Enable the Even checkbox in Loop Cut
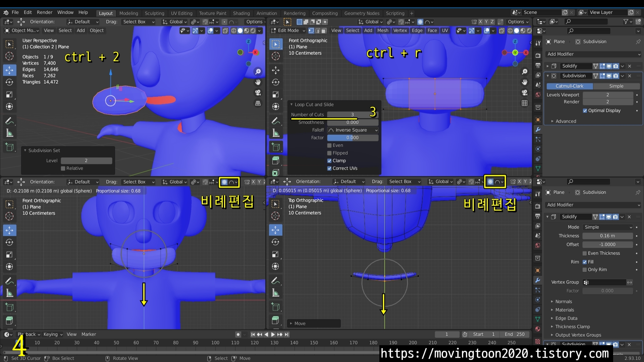 (x=329, y=145)
